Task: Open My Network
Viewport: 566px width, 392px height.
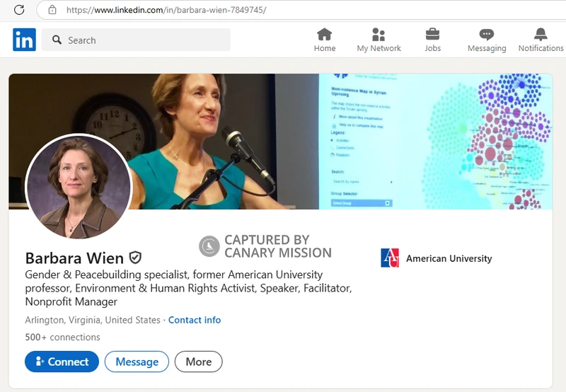Action: coord(379,40)
